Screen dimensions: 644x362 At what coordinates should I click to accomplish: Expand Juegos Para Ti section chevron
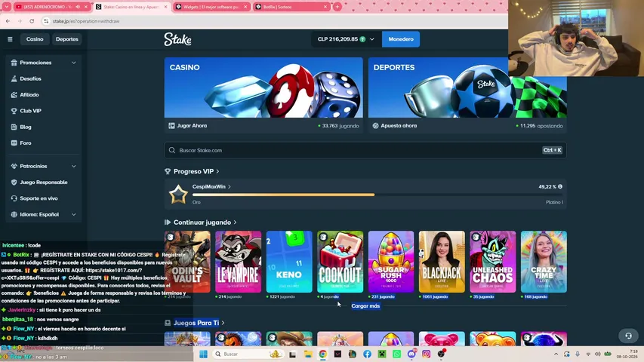pos(223,323)
